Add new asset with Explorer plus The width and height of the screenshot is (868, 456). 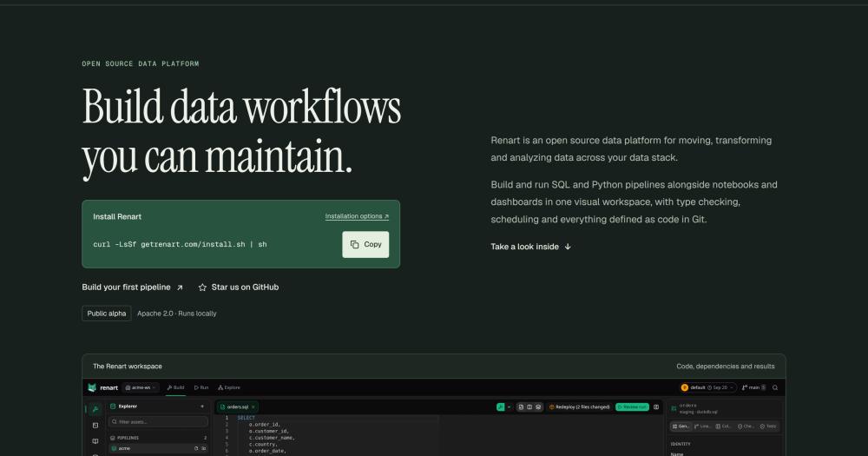(202, 406)
